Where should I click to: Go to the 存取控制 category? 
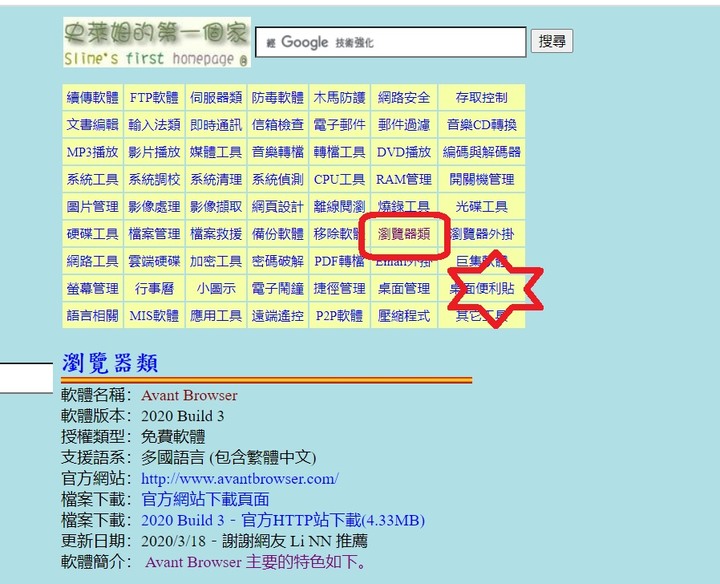pyautogui.click(x=482, y=97)
